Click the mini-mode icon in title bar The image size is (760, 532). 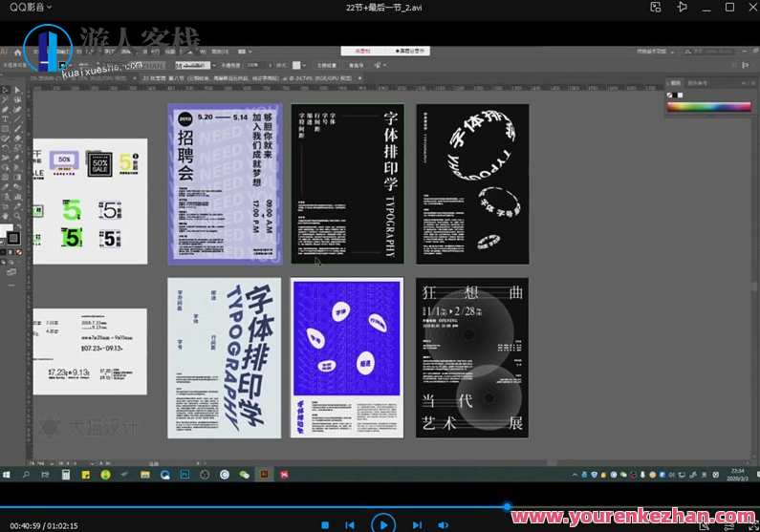pos(655,7)
